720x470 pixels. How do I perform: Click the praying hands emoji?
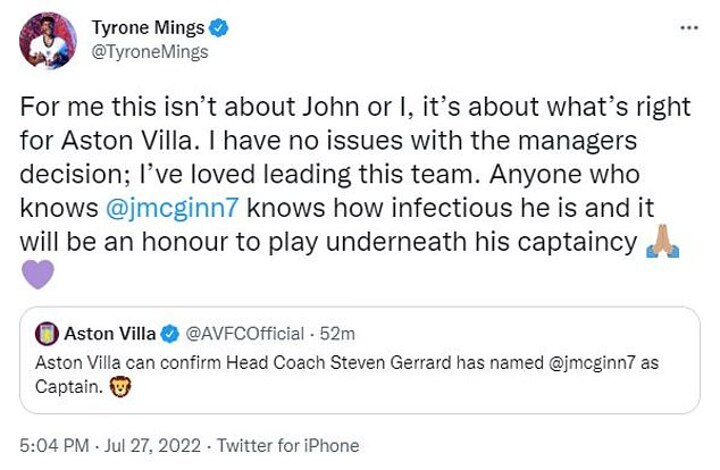coord(662,244)
